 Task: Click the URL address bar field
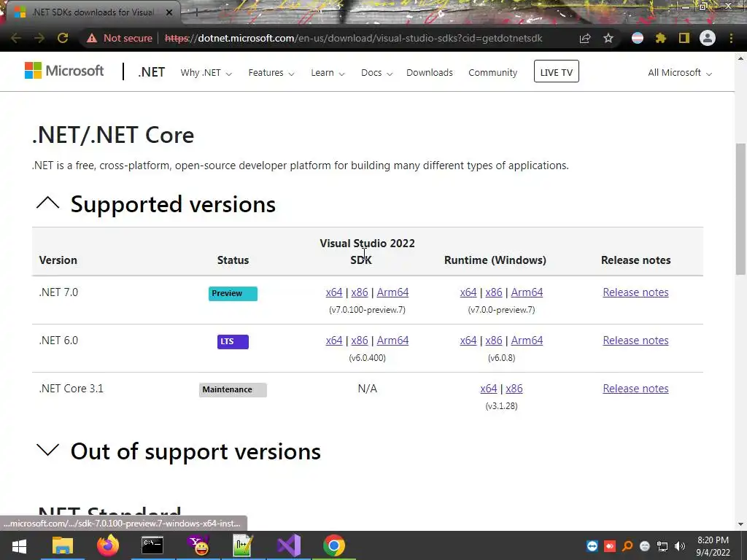[352, 38]
